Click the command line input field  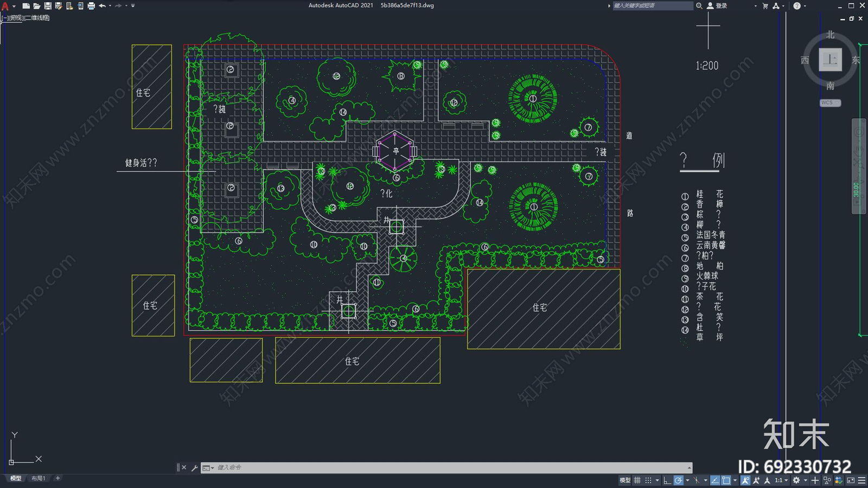tap(450, 467)
